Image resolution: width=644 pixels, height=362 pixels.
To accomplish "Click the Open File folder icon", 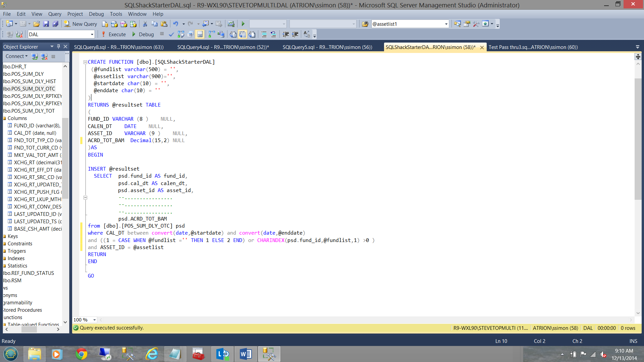I will [37, 24].
